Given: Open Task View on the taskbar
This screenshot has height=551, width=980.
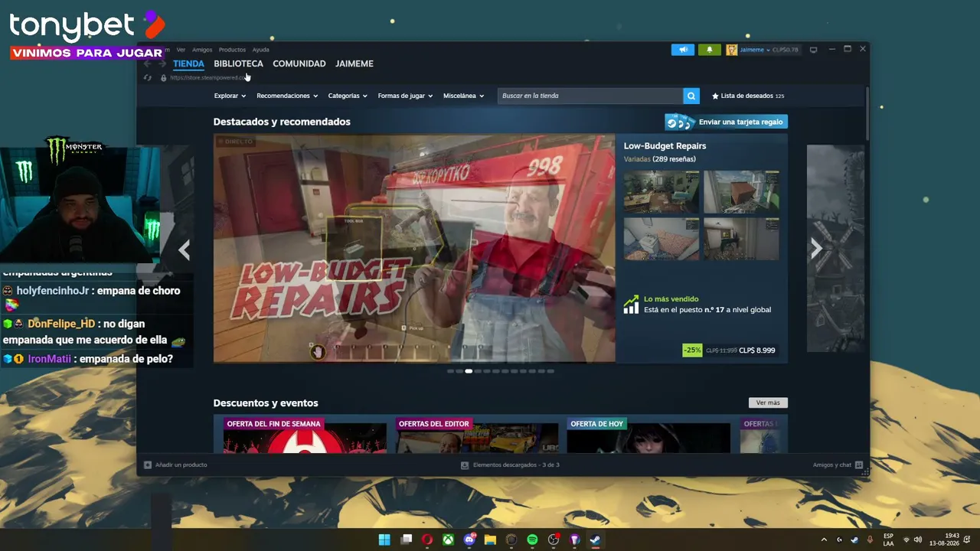Looking at the screenshot, I should (x=406, y=540).
